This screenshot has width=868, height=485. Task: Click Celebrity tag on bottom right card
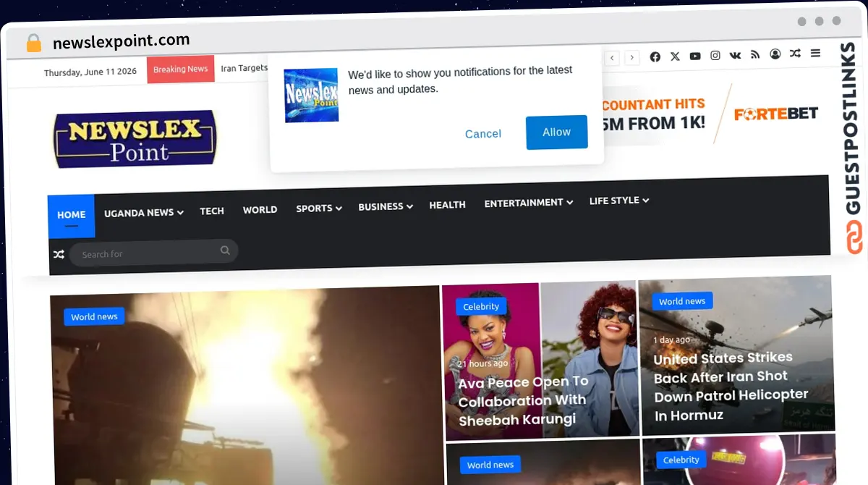tap(681, 460)
